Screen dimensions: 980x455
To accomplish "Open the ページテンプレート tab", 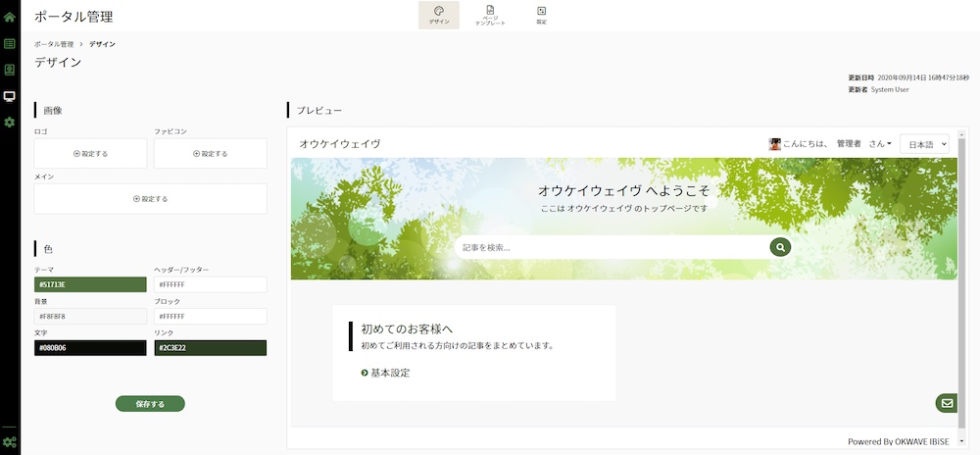I will point(490,15).
